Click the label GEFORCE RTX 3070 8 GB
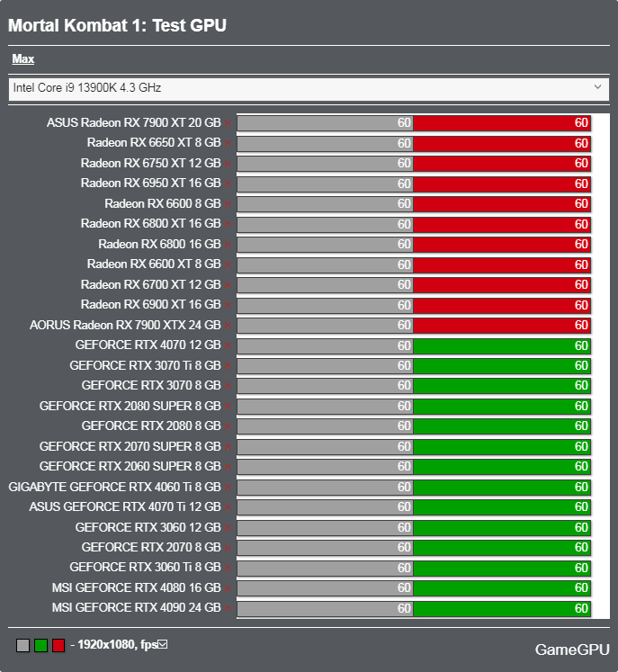Image resolution: width=618 pixels, height=672 pixels. (x=151, y=385)
